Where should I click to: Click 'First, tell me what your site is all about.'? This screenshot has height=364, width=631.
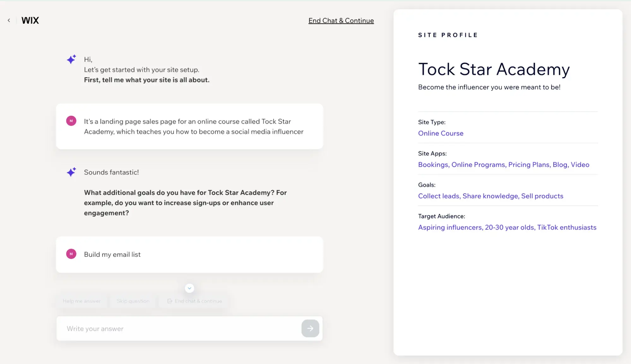[147, 80]
